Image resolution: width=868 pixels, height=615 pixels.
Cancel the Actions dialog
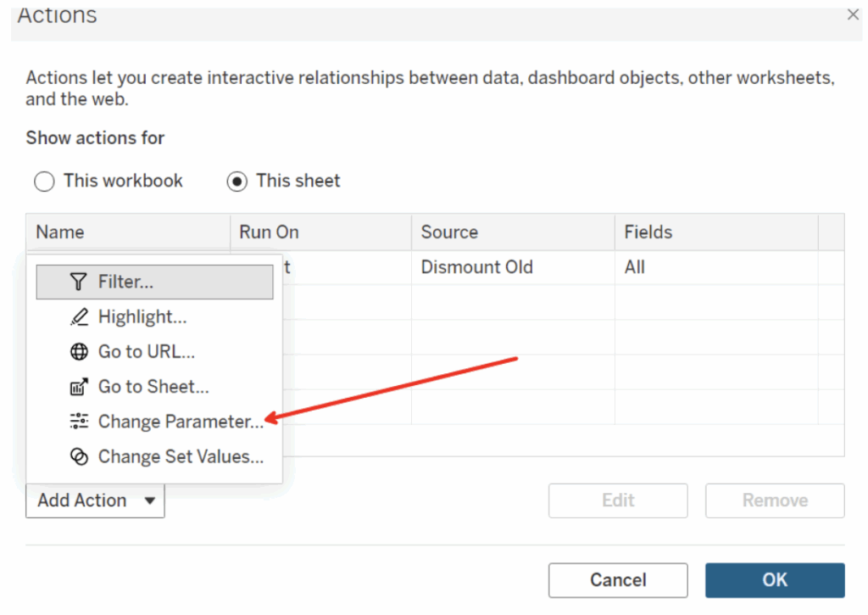[x=618, y=580]
